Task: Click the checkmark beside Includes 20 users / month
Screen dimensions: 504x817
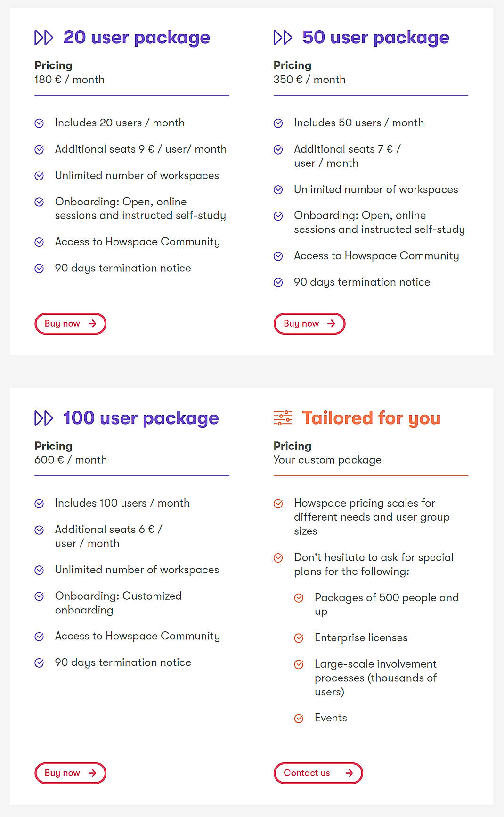Action: [40, 123]
